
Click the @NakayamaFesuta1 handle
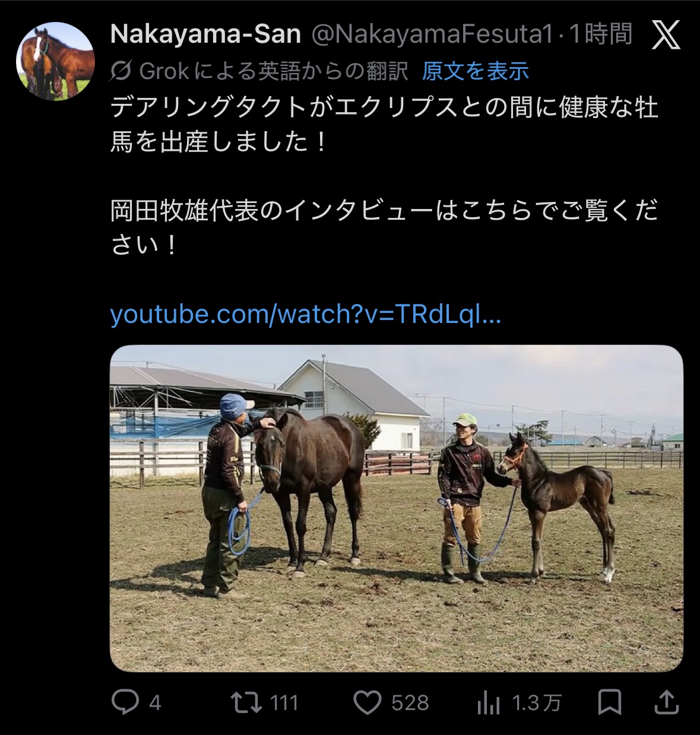tap(432, 34)
